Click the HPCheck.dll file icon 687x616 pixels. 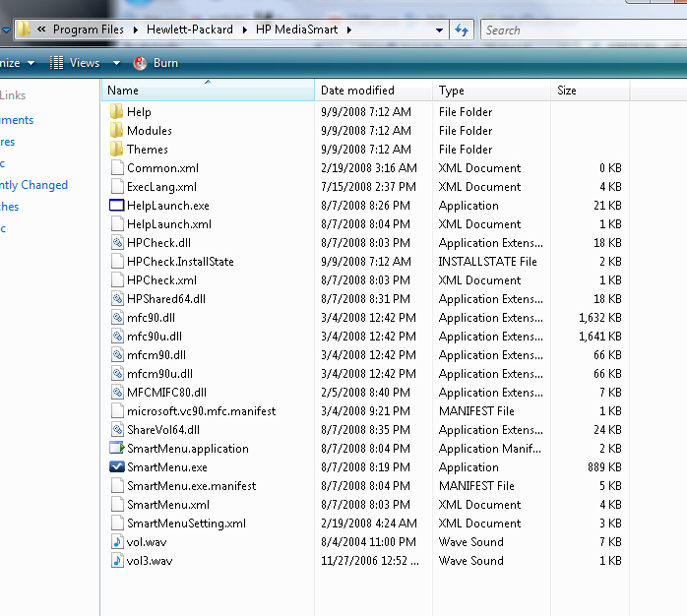[117, 243]
